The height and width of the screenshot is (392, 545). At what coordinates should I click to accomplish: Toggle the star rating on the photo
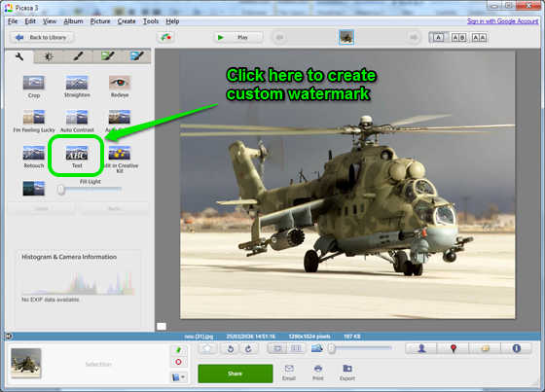pos(207,348)
